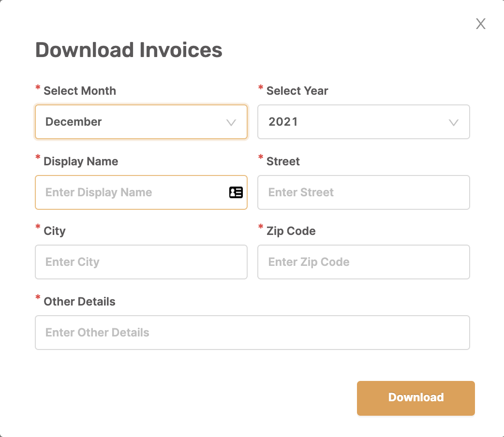Click the contact card autofill icon
Screen dimensions: 504x437
236,192
